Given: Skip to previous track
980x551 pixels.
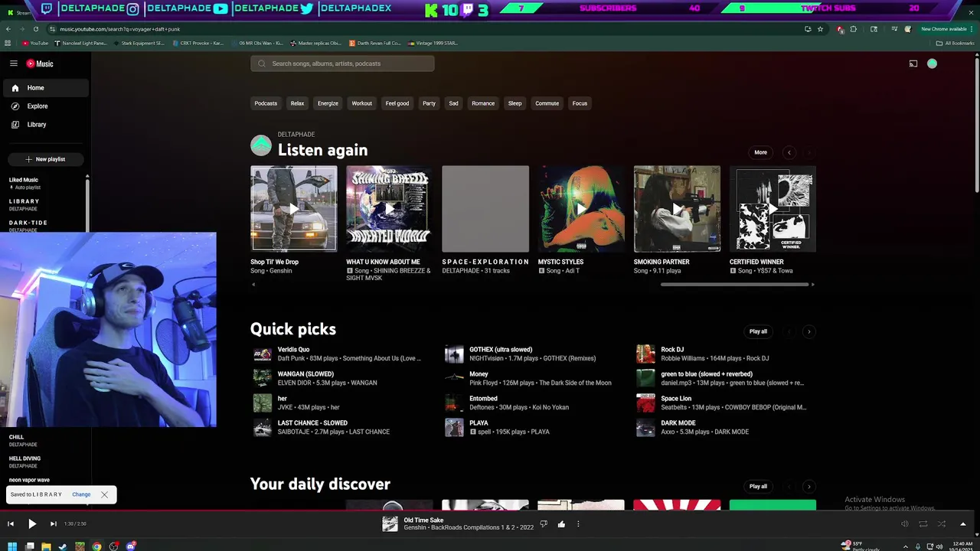Looking at the screenshot, I should pyautogui.click(x=11, y=523).
